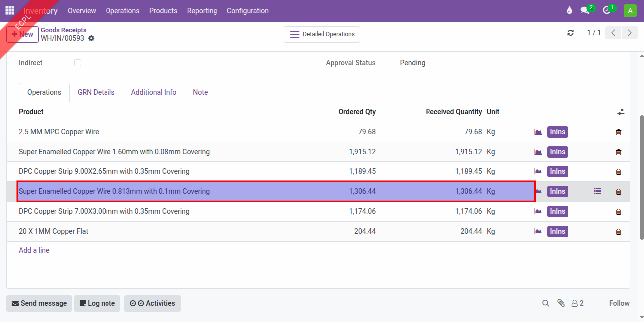This screenshot has height=322, width=644.
Task: Open detailed list icon for highlighted row
Action: [597, 191]
